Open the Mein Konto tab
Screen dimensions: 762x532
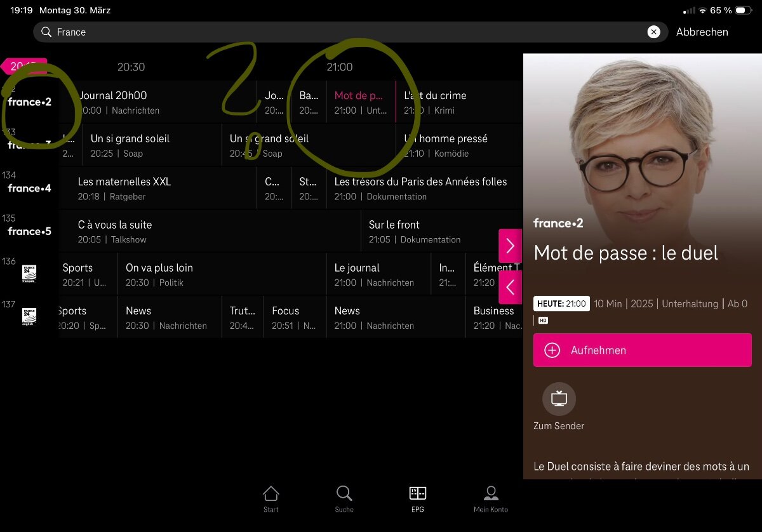(x=491, y=498)
